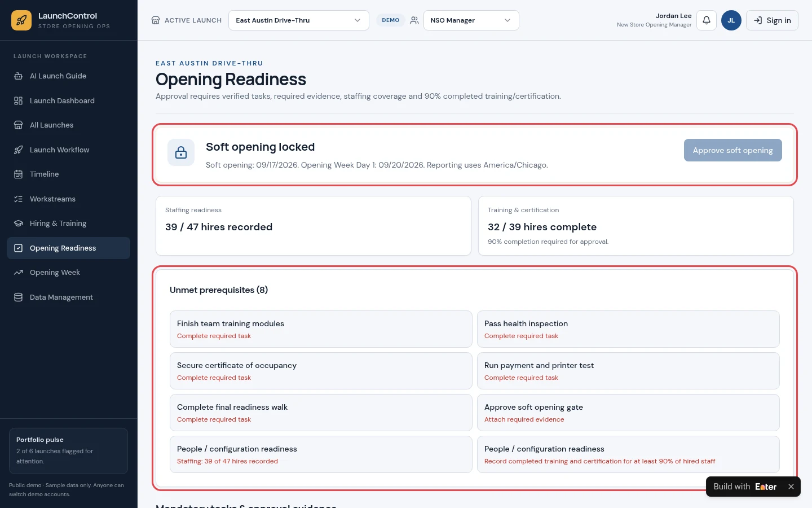
Task: Open Launch Dashboard from sidebar
Action: click(68, 100)
